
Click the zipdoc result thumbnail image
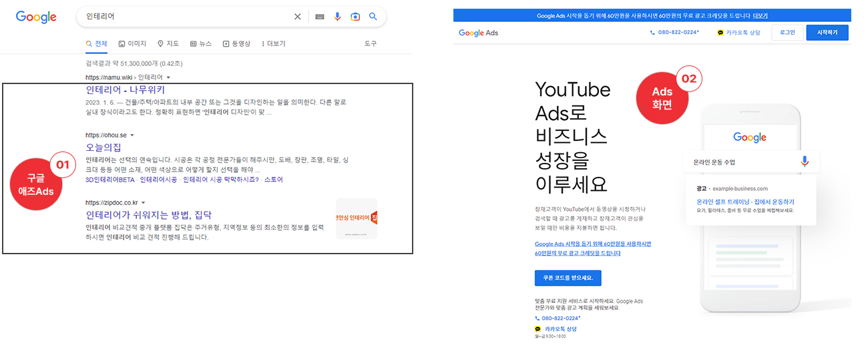(x=357, y=219)
